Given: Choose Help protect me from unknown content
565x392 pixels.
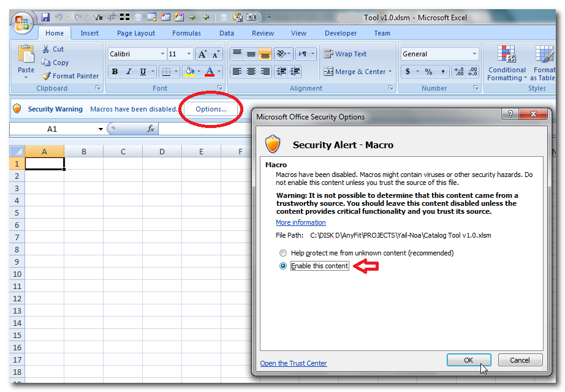Looking at the screenshot, I should [283, 253].
